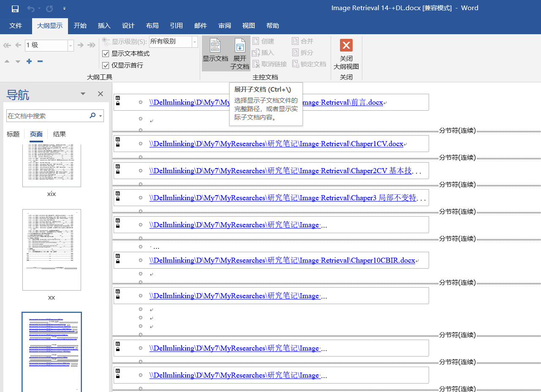Click subdocument icon beside 前言.docx row
This screenshot has width=541, height=392.
coord(117,98)
